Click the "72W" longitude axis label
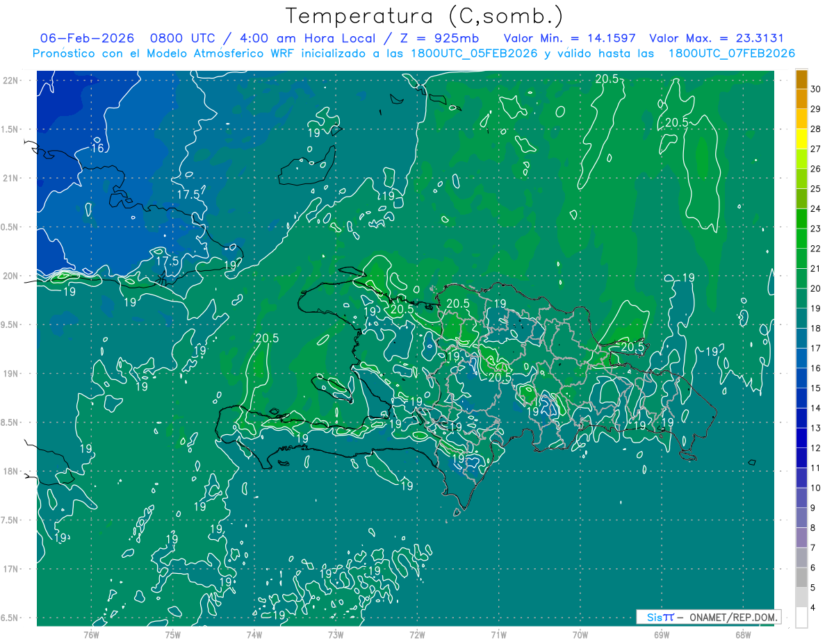 click(417, 634)
